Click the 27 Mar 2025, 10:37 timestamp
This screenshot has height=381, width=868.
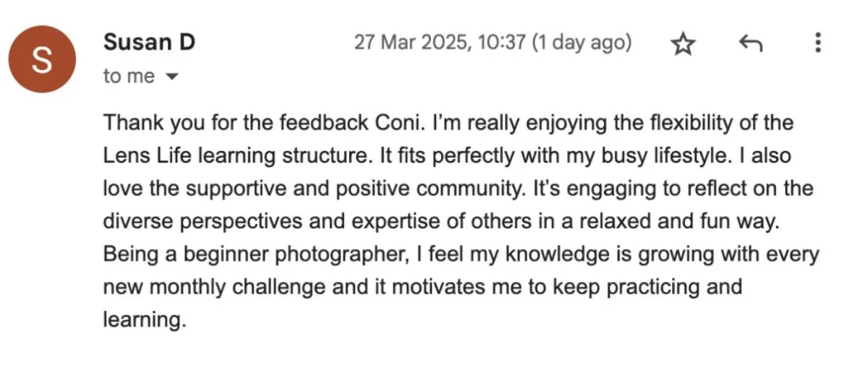[x=439, y=43]
